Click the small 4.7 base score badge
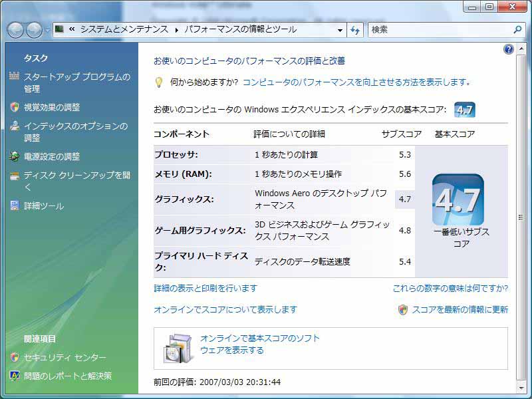The height and width of the screenshot is (399, 532). coord(464,110)
